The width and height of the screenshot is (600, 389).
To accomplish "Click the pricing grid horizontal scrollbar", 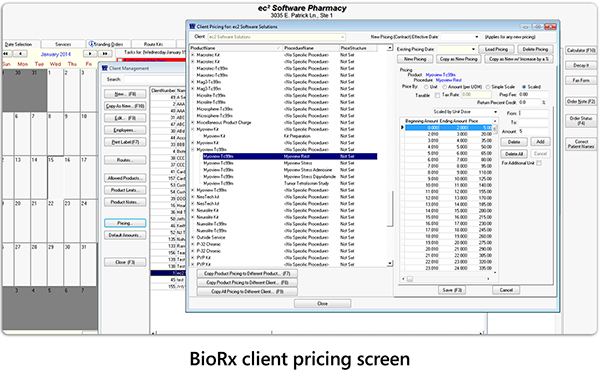I will pos(446,279).
